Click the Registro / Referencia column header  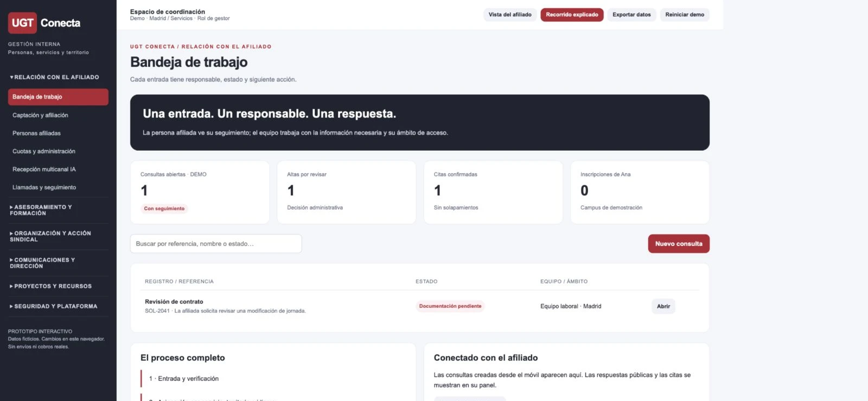coord(179,281)
